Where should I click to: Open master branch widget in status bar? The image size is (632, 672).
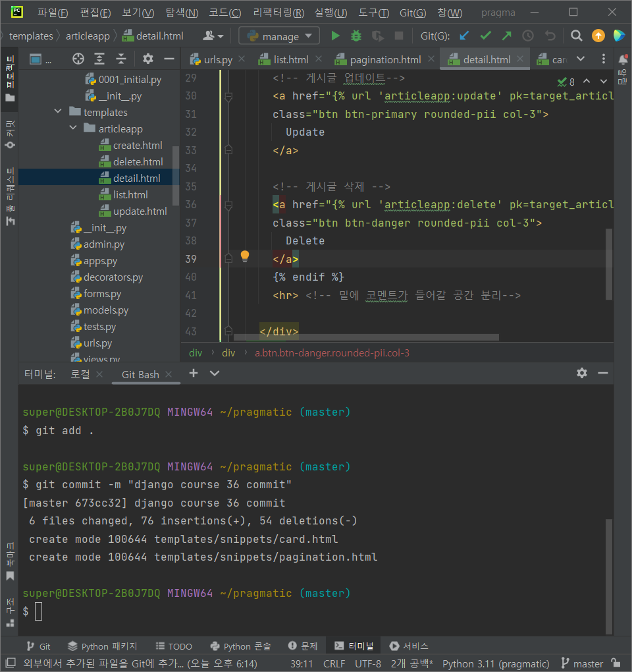(x=582, y=663)
